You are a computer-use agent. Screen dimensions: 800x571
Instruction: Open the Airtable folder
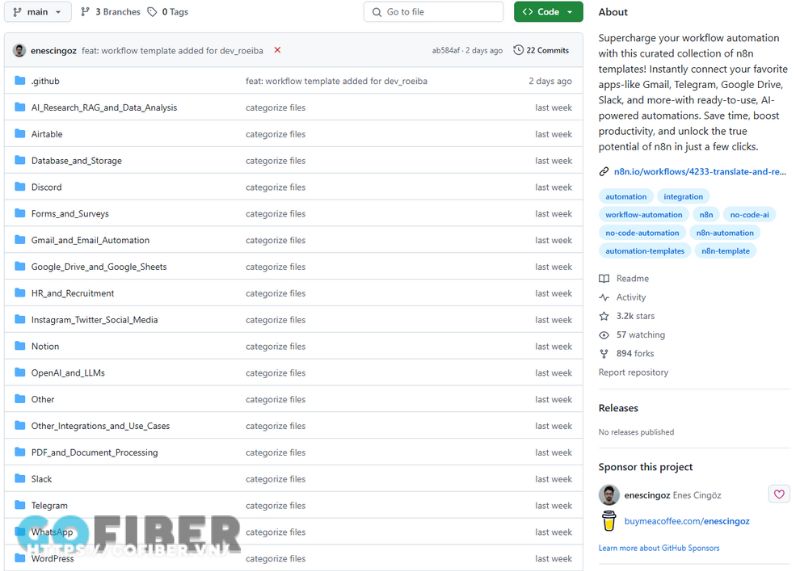pyautogui.click(x=46, y=134)
